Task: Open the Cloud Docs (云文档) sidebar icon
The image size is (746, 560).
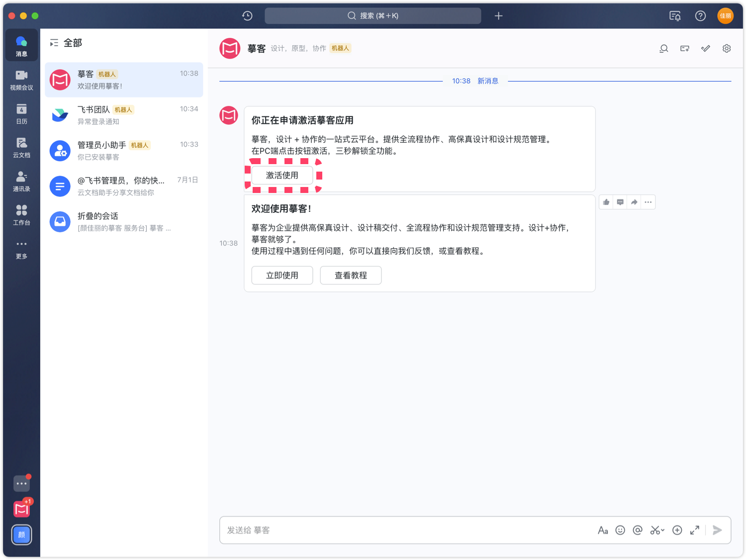Action: point(21,147)
